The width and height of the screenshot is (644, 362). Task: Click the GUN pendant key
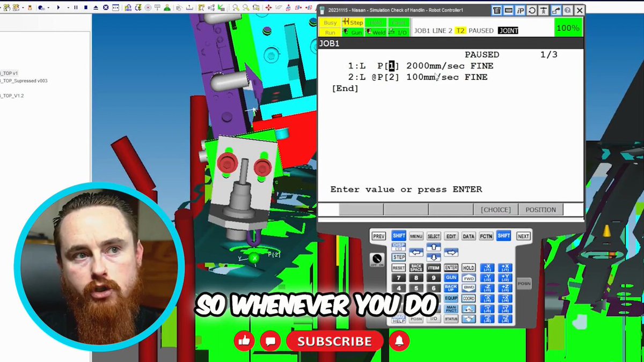tap(451, 278)
